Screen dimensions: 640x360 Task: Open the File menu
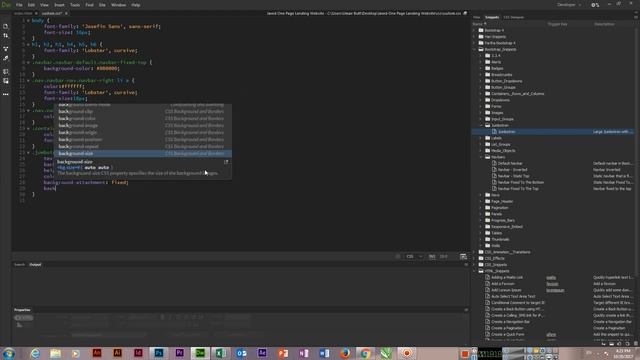click(19, 5)
